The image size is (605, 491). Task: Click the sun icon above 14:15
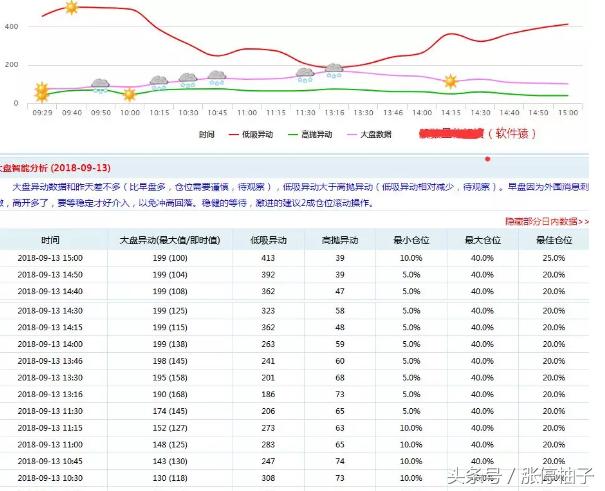[451, 81]
